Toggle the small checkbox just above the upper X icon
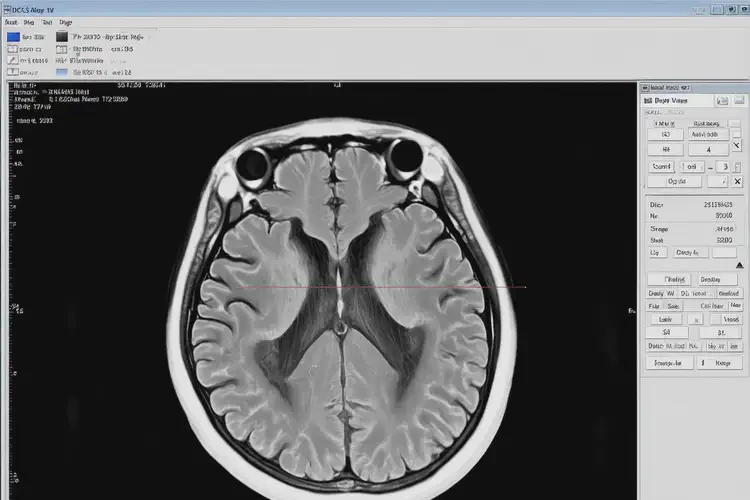This screenshot has height=500, width=750. [x=735, y=133]
